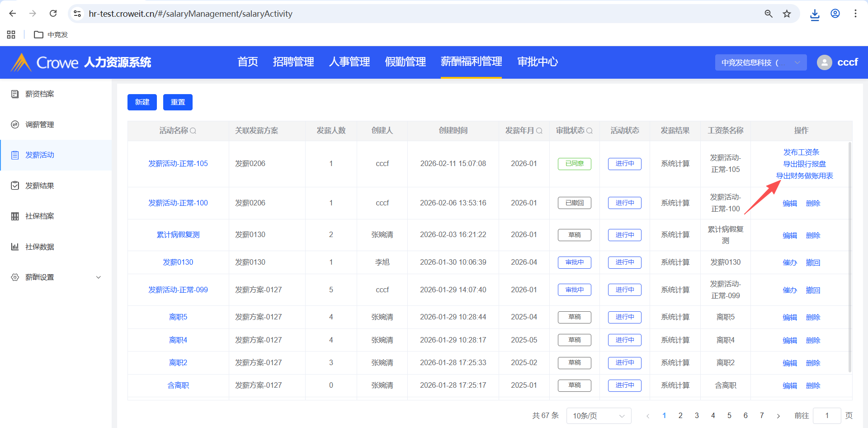Open 假勤管理 in the top navigation
This screenshot has width=868, height=428.
(405, 62)
